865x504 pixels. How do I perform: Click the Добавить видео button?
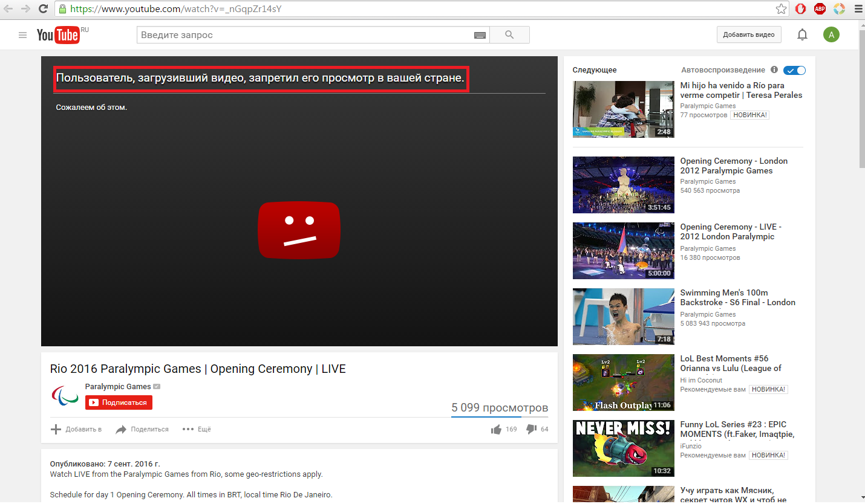(749, 34)
